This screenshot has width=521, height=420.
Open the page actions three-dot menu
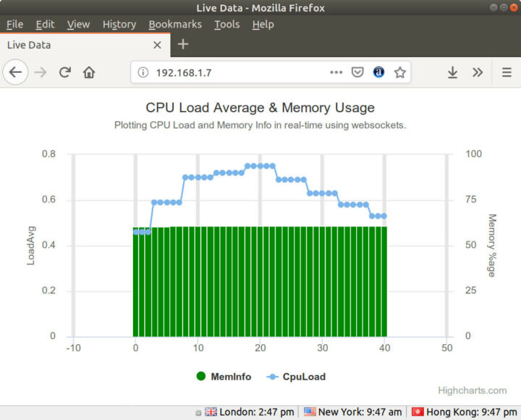pyautogui.click(x=336, y=72)
